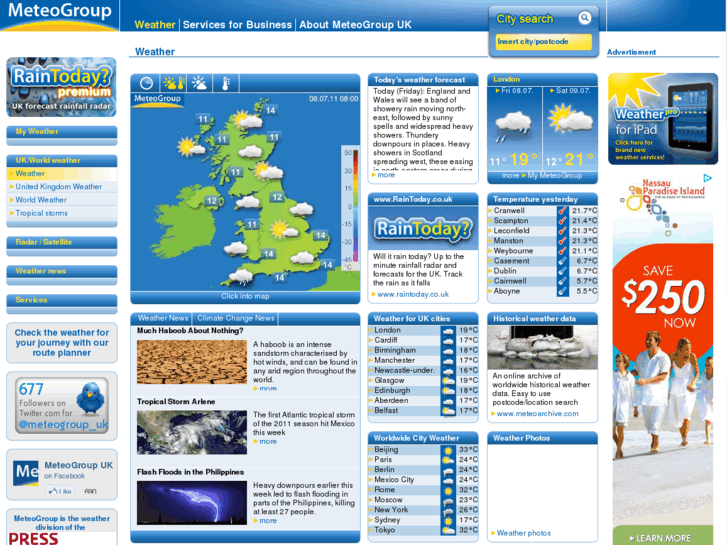Screen dimensions: 727x545
Task: Expand the Radar / Satellite section
Action: (x=62, y=243)
